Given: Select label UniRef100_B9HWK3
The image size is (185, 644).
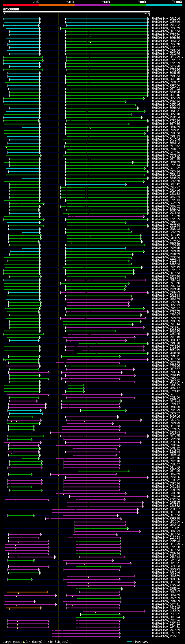Looking at the screenshot, I should pyautogui.click(x=166, y=108).
